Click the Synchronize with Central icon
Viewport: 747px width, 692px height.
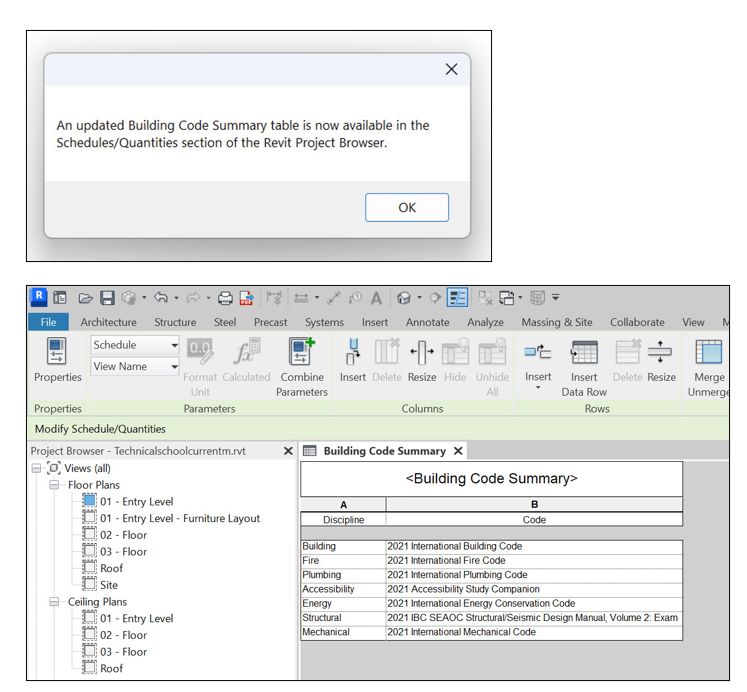129,298
